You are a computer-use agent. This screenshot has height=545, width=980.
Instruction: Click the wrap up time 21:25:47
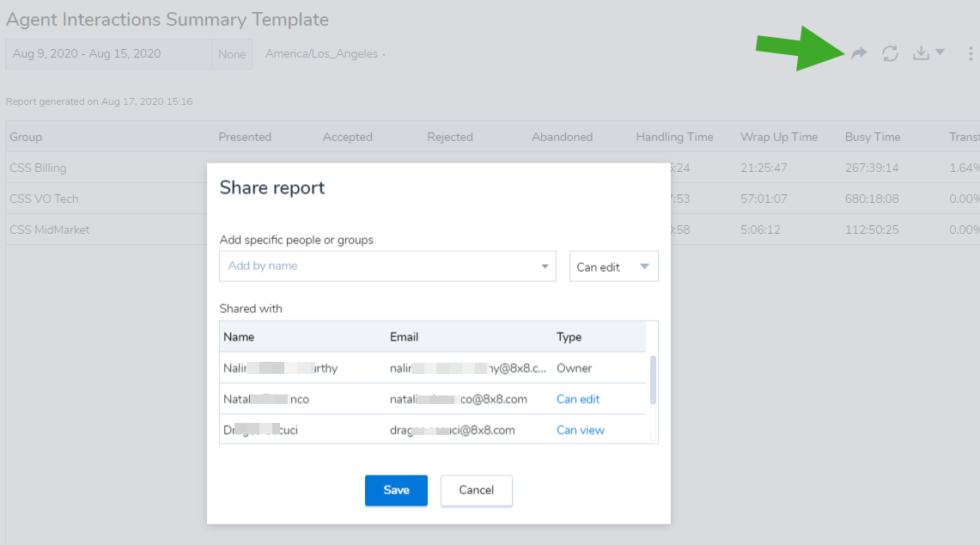pyautogui.click(x=764, y=168)
